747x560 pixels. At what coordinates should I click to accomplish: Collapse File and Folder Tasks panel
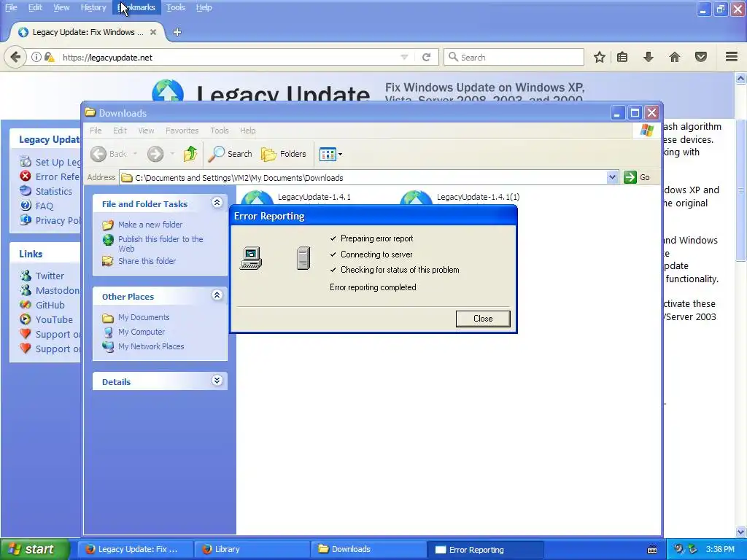pos(217,203)
